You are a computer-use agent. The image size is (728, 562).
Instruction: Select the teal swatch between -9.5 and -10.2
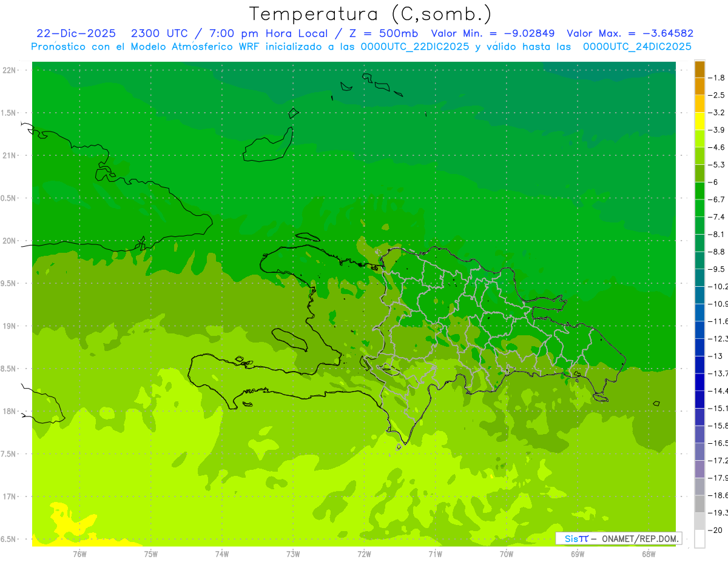[x=699, y=278]
